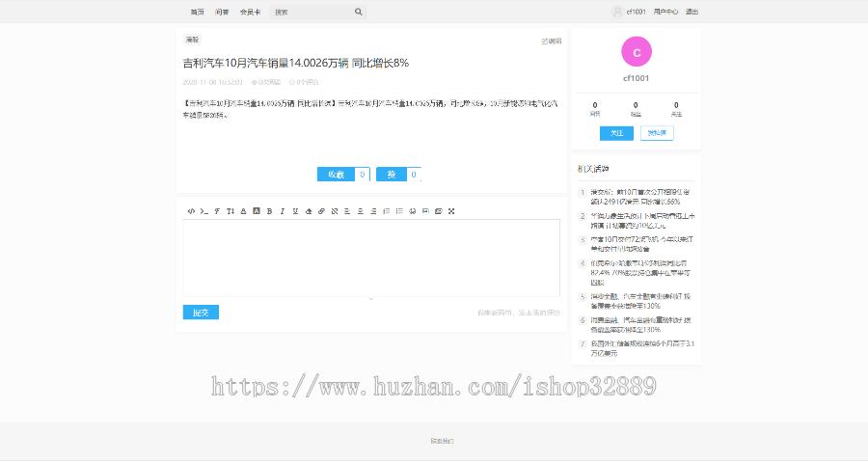Image resolution: width=868 pixels, height=463 pixels.
Task: Open the 首页 home menu item
Action: click(x=197, y=12)
